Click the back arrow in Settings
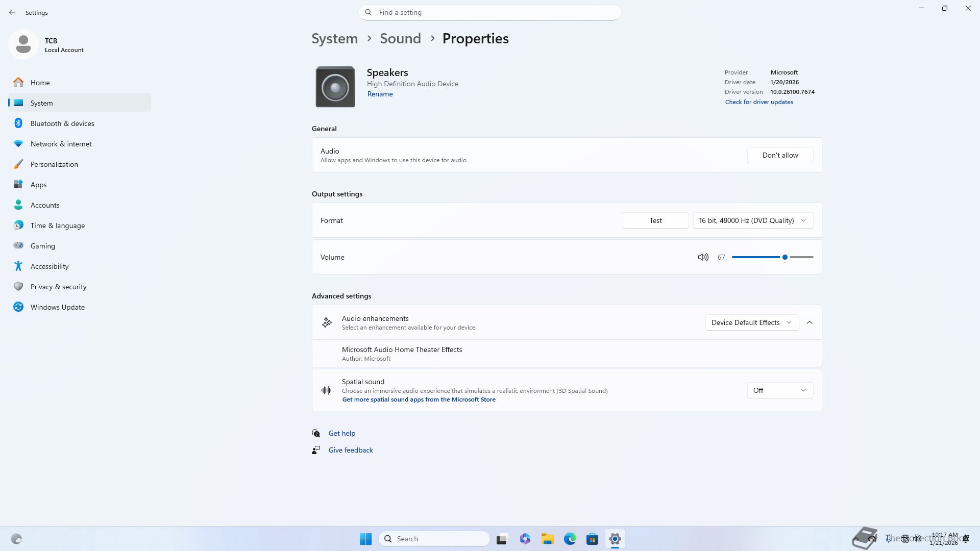Screen dimensions: 980x551 tap(12, 12)
